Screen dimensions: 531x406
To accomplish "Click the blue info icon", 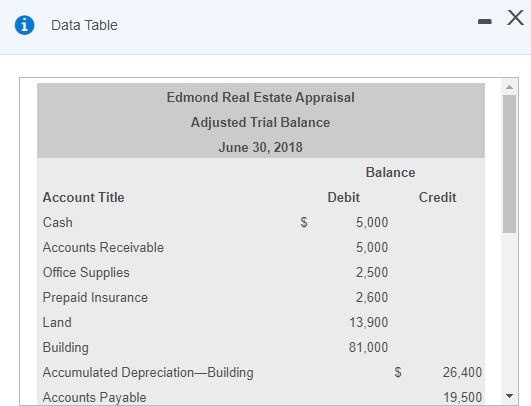I will 24,25.
